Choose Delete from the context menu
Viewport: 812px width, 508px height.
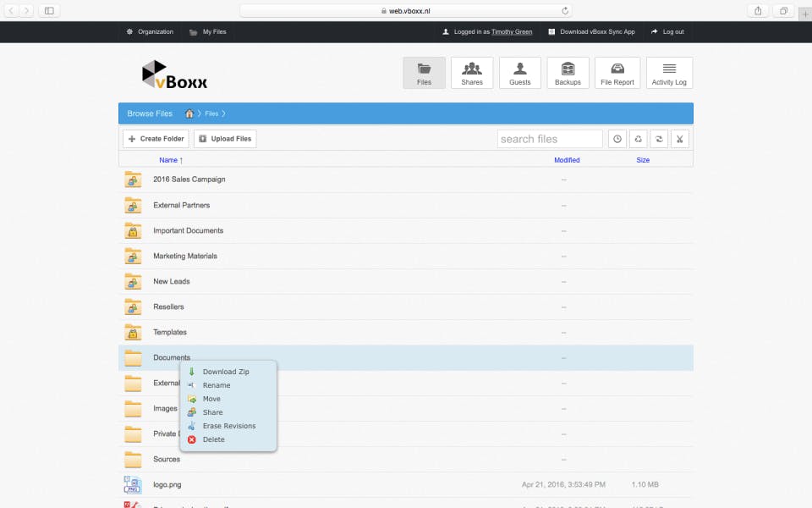pos(214,439)
